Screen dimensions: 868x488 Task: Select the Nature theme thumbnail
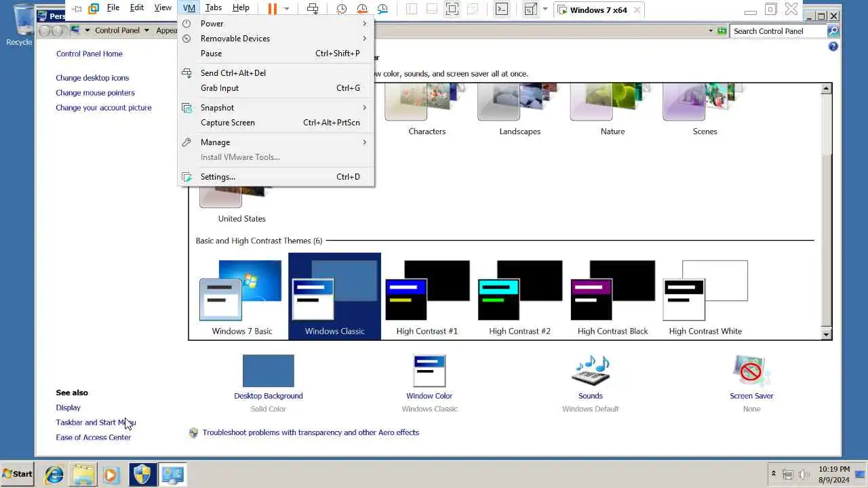(x=612, y=109)
